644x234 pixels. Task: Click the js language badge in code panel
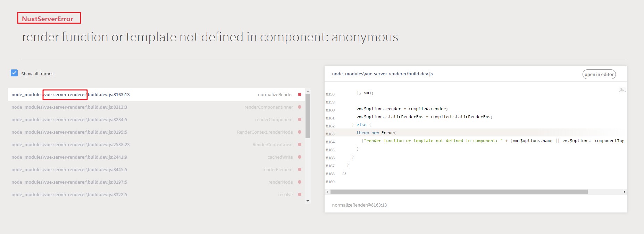pyautogui.click(x=622, y=90)
